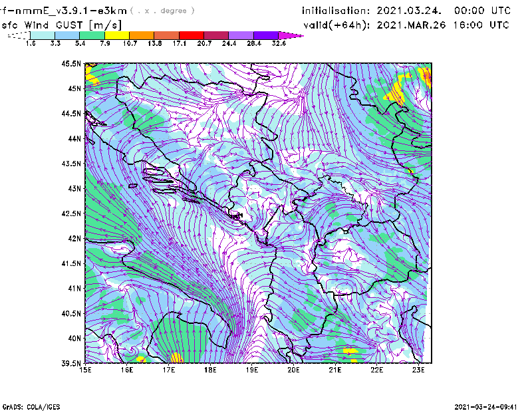Click the yellow legend swatch after 7.9
Image resolution: width=532 pixels, height=411 pixels.
(117, 35)
